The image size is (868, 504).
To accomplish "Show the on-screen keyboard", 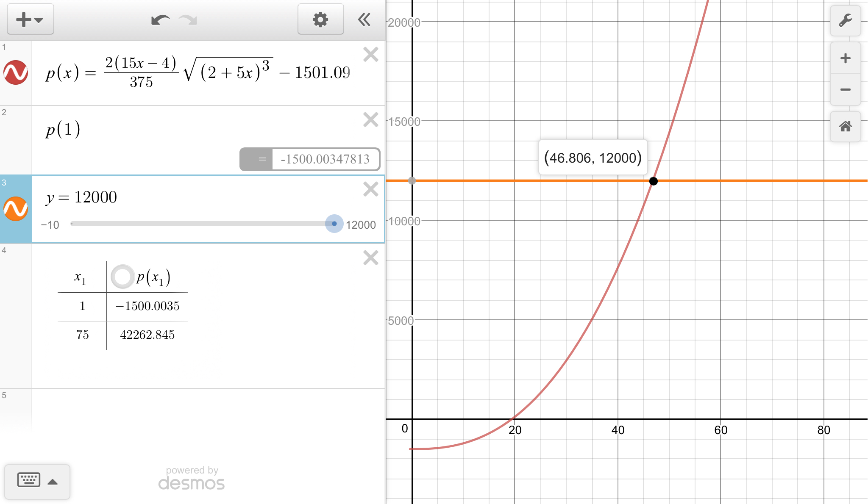I will (x=29, y=480).
